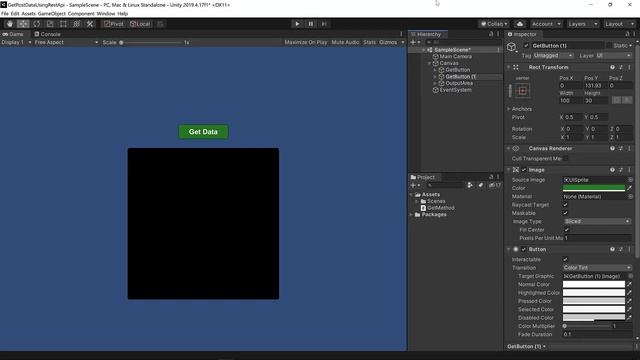Switch to the Console tab
640x360 pixels.
tap(47, 34)
